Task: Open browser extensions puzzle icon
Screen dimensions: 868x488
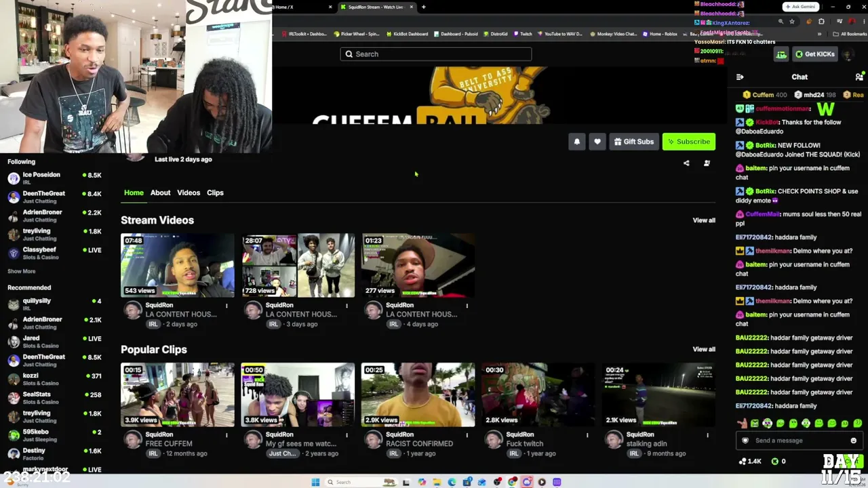Action: tap(822, 22)
